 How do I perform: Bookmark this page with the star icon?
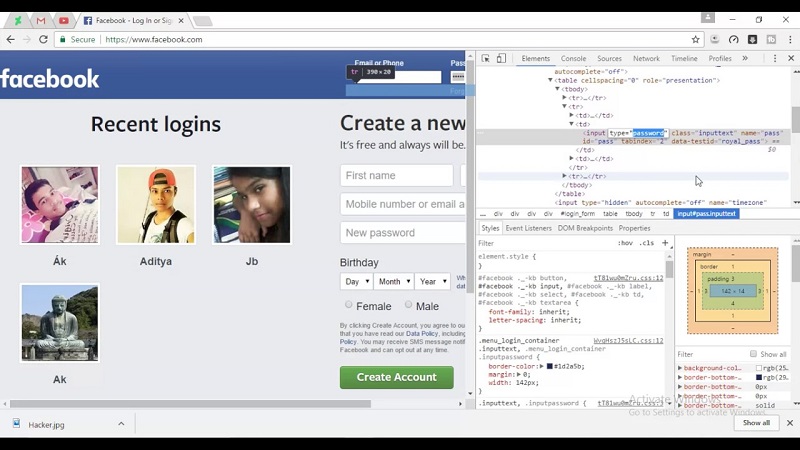[x=695, y=39]
